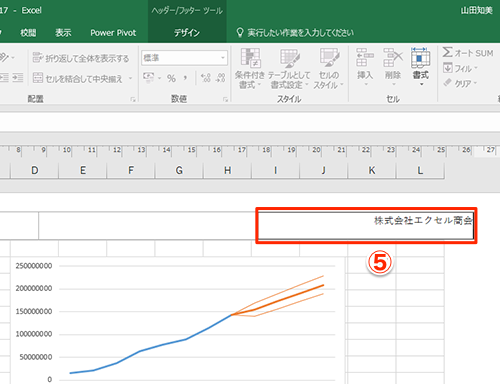The height and width of the screenshot is (384, 500).
Task: Decrease decimal places icon
Action: pos(220,78)
